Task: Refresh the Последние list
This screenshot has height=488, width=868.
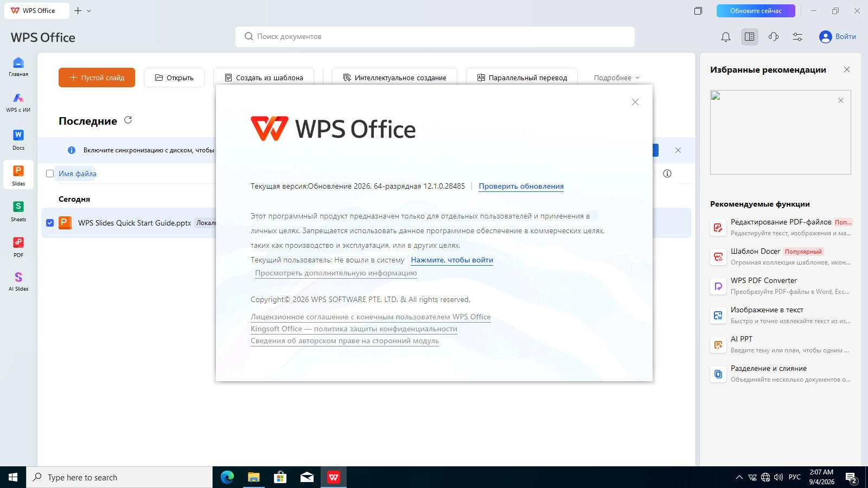Action: tap(128, 120)
